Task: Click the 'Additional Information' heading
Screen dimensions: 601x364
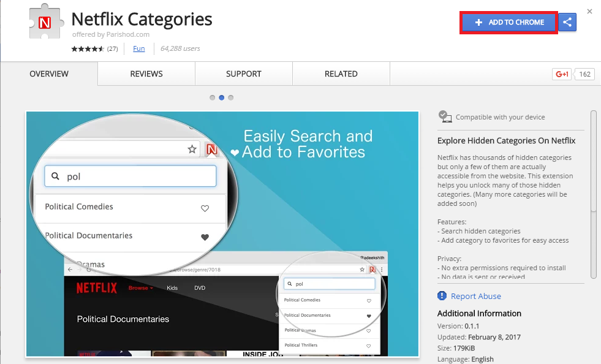Action: 479,313
